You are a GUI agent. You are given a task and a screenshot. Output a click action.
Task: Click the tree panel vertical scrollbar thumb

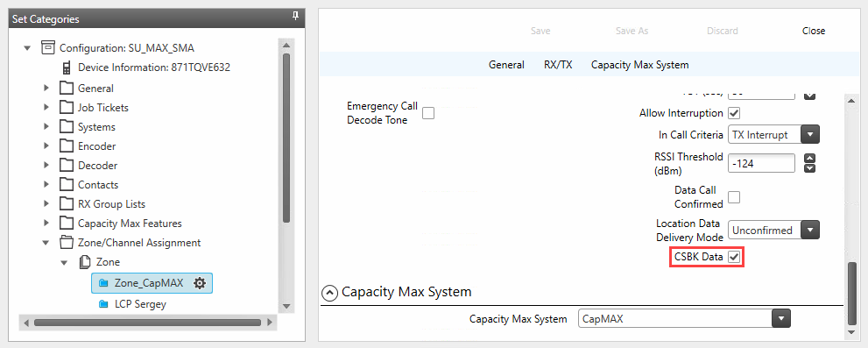click(x=286, y=138)
